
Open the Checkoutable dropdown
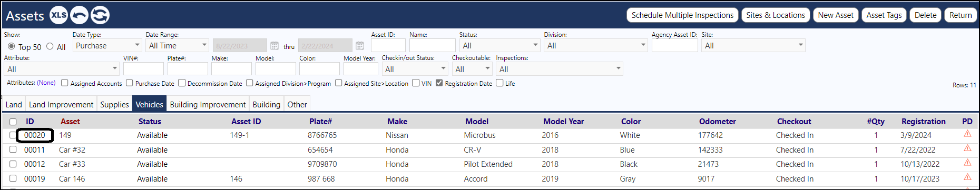(x=472, y=69)
